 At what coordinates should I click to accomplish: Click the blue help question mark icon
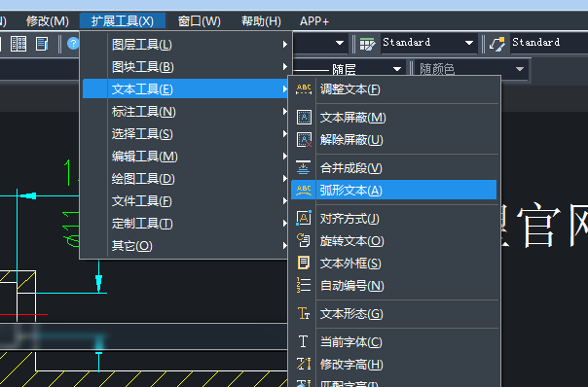pyautogui.click(x=73, y=44)
